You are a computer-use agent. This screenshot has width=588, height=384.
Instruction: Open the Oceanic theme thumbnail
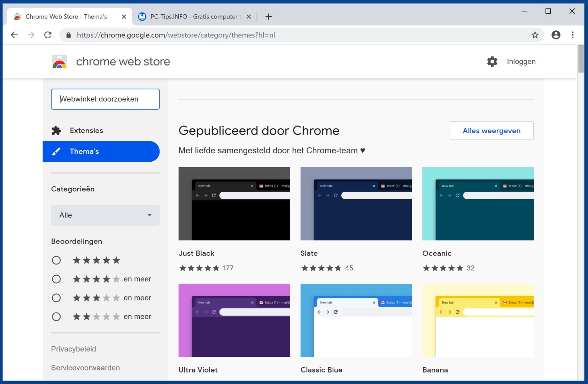pos(478,203)
